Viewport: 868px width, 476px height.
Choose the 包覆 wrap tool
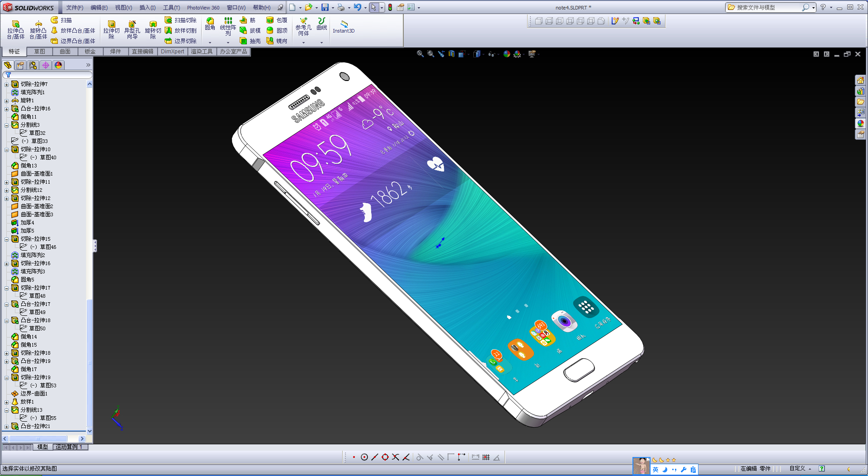point(277,20)
